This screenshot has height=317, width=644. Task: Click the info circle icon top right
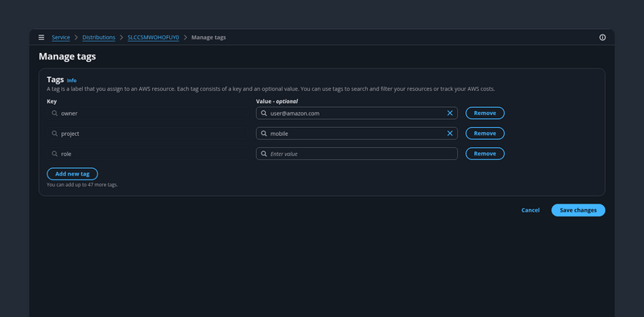click(x=602, y=37)
